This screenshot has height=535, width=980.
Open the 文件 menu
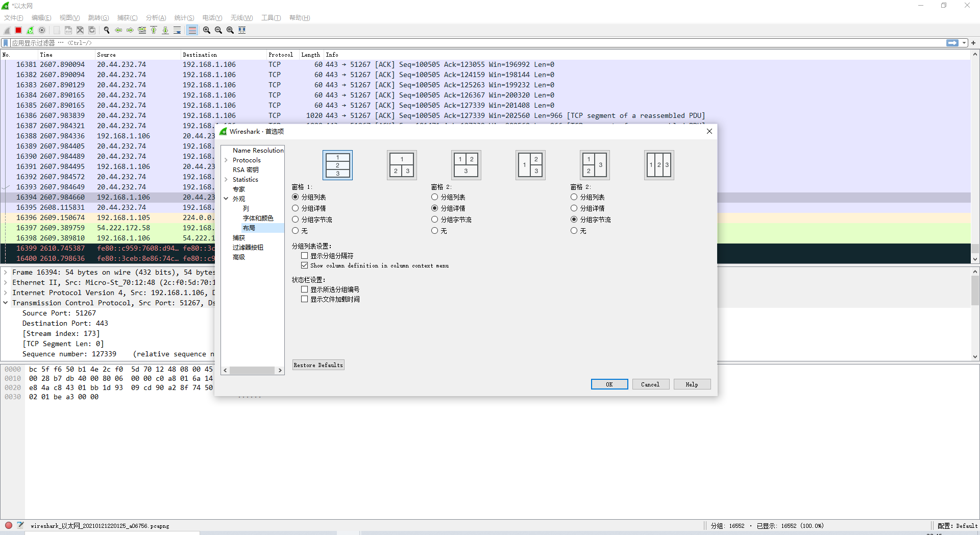click(14, 18)
